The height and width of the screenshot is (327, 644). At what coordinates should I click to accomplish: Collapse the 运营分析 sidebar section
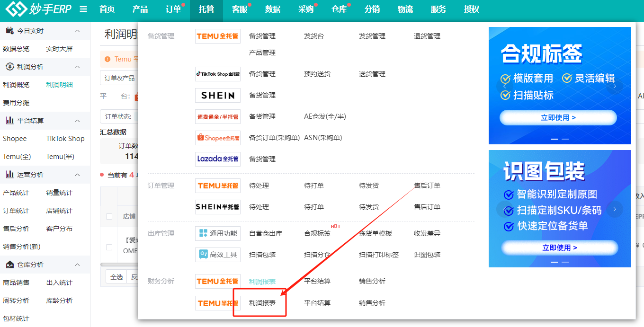[x=78, y=175]
